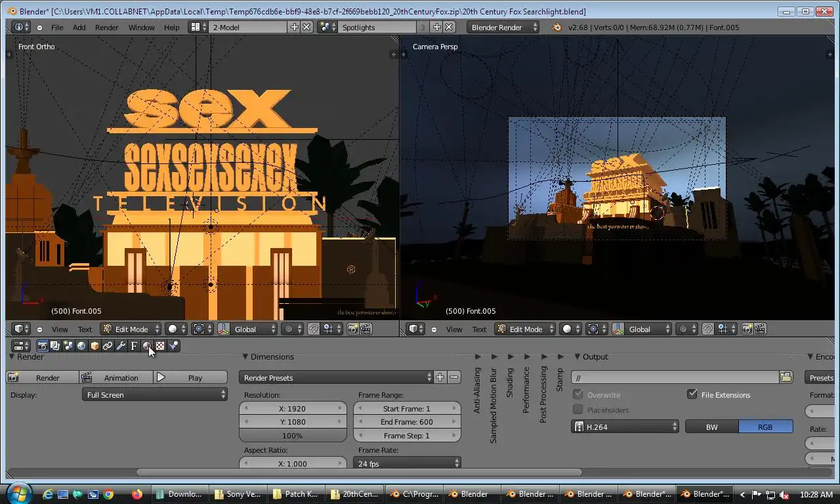Open Global orientation selector in Front Ortho header

point(249,329)
